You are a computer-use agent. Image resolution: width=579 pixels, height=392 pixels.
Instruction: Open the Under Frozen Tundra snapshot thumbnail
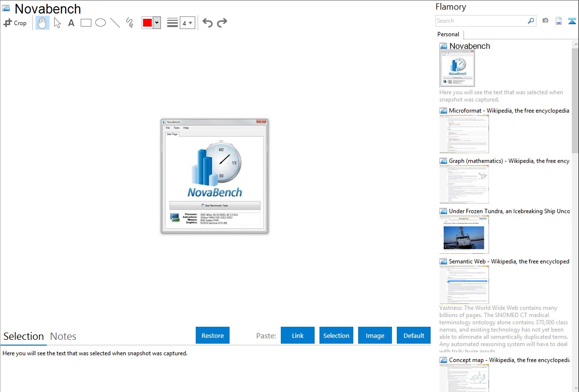(x=464, y=234)
